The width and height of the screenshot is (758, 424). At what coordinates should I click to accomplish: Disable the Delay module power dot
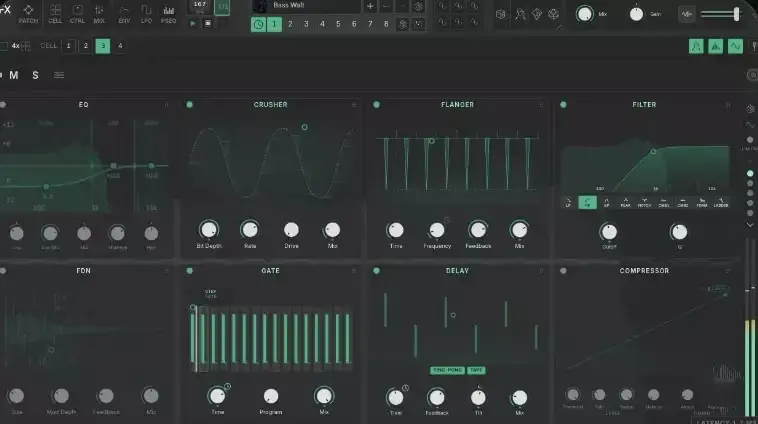click(x=377, y=271)
